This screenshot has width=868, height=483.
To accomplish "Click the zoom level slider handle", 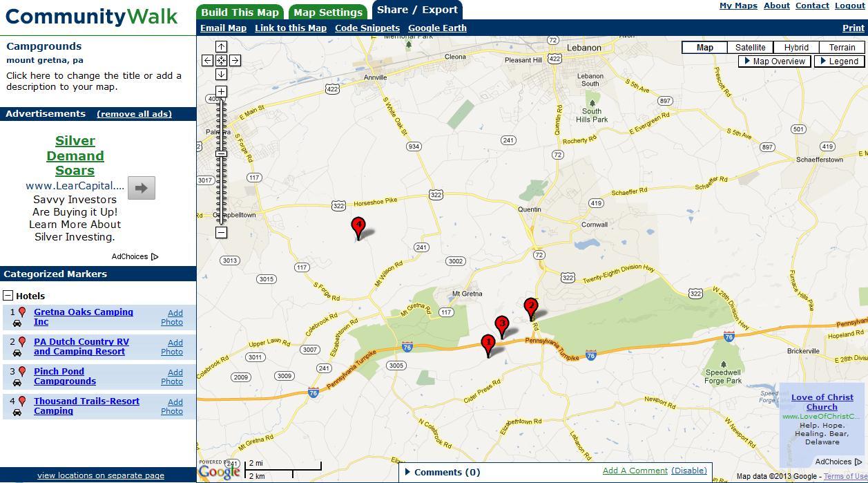I will 221,153.
